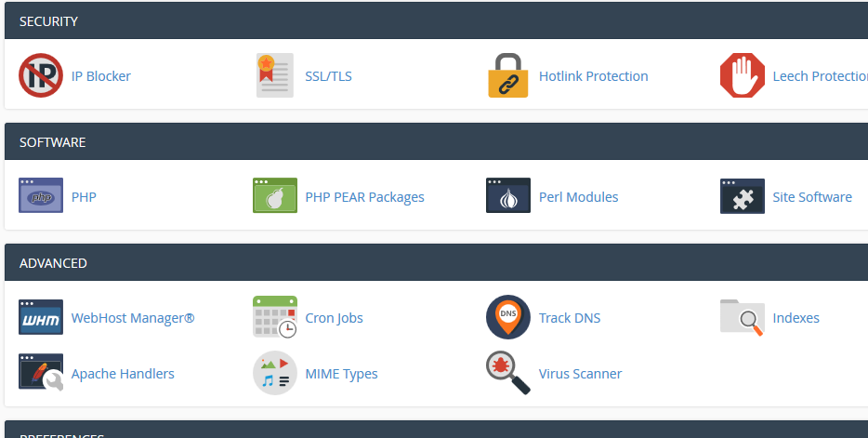Open the Cron Jobs calendar icon
Viewport: 868px width, 438px height.
(x=274, y=317)
